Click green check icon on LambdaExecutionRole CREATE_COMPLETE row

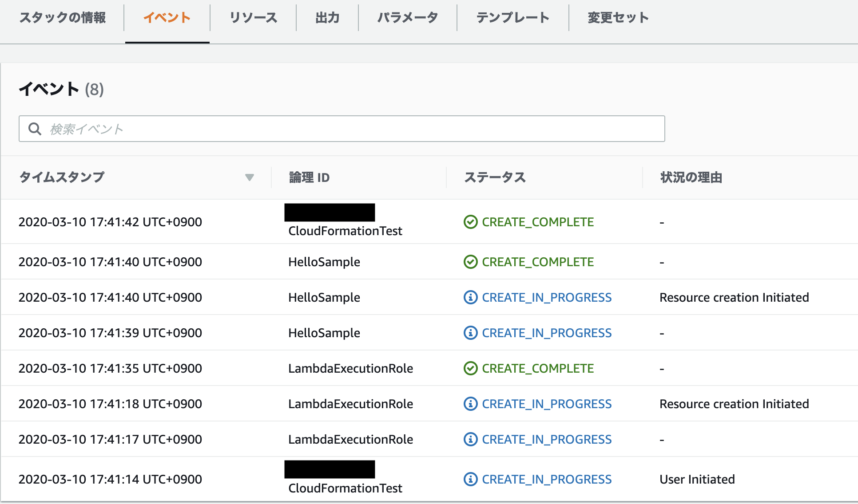coord(470,368)
